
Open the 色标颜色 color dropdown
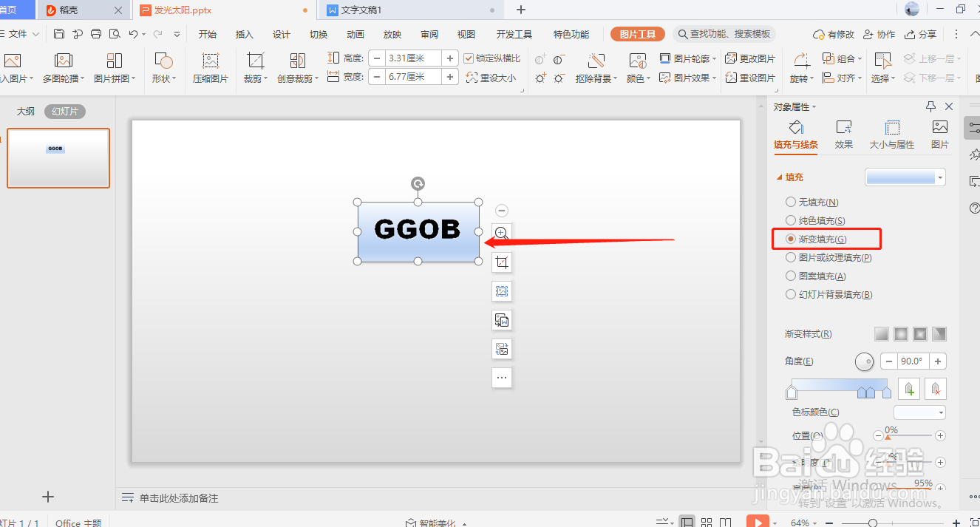(919, 412)
